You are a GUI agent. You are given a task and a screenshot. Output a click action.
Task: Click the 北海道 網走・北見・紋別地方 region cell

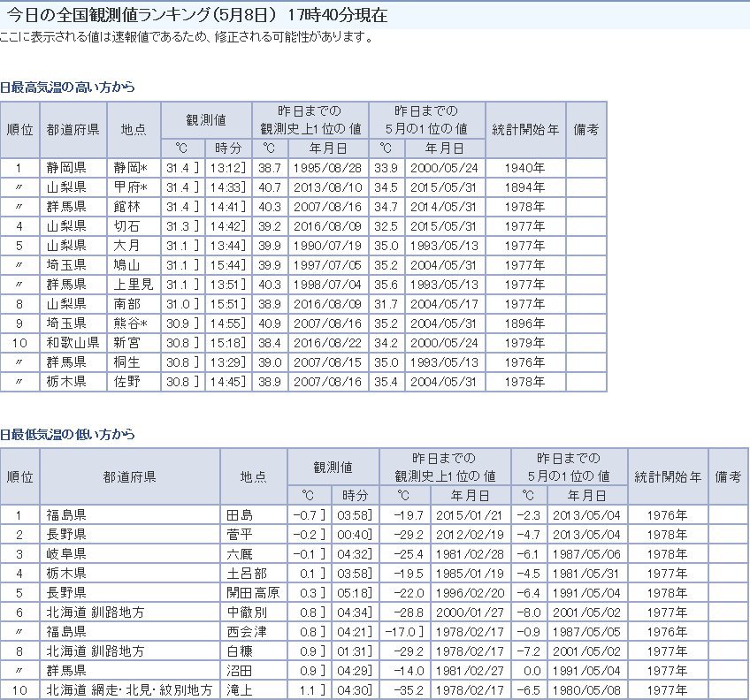click(x=129, y=690)
